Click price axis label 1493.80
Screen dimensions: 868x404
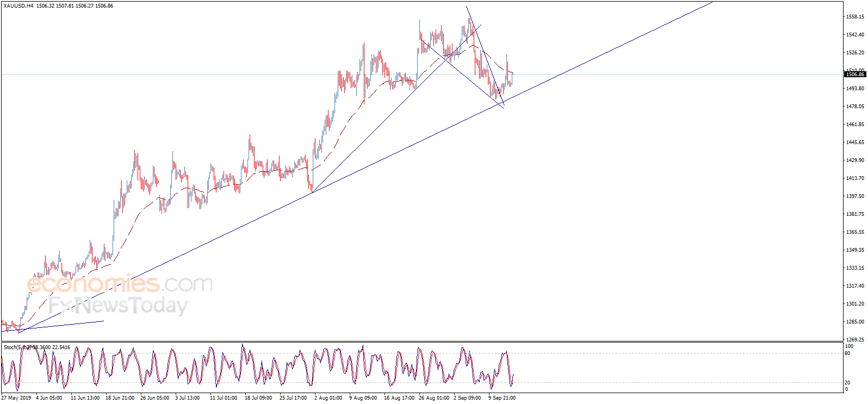tap(855, 89)
